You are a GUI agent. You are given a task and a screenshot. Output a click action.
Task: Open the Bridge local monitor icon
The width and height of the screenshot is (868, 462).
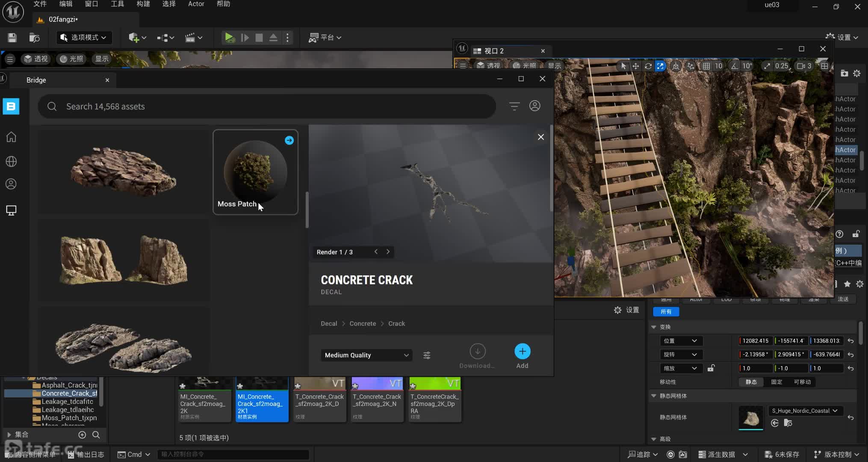tap(11, 210)
